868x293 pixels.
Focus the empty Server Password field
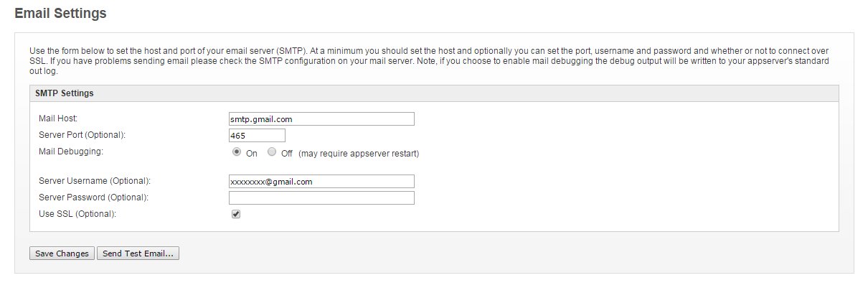pyautogui.click(x=321, y=197)
